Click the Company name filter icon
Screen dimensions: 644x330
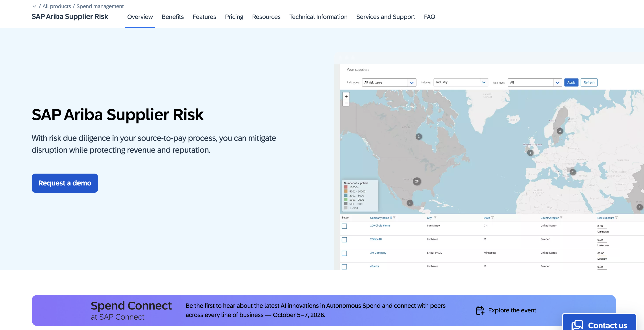(x=394, y=218)
